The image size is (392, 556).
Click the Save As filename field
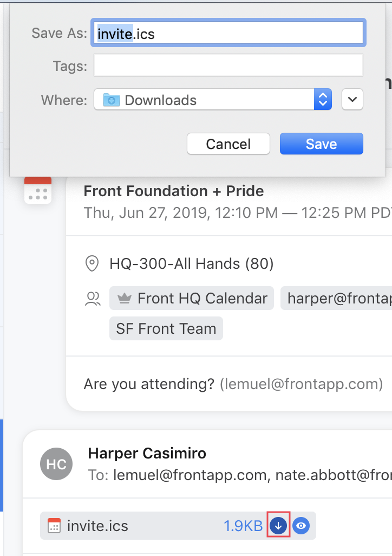(x=228, y=33)
